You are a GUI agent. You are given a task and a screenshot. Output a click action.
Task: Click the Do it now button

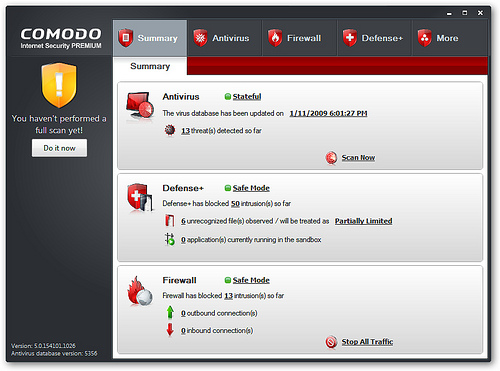point(59,148)
